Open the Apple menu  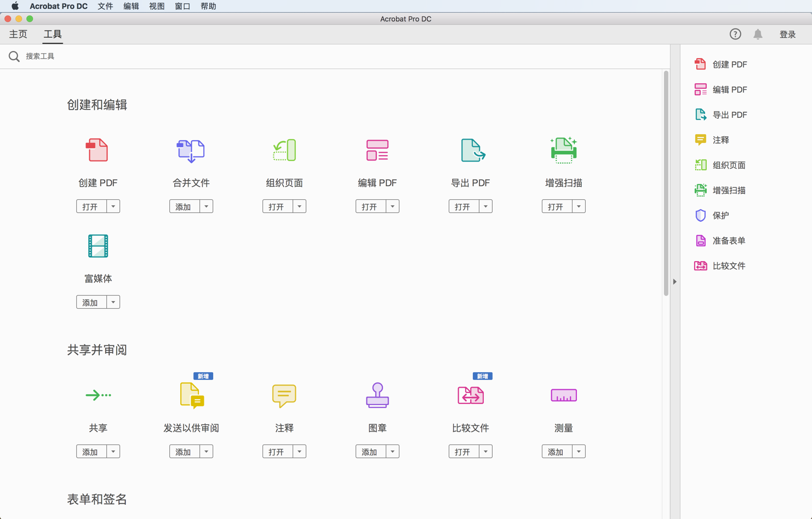[15, 6]
